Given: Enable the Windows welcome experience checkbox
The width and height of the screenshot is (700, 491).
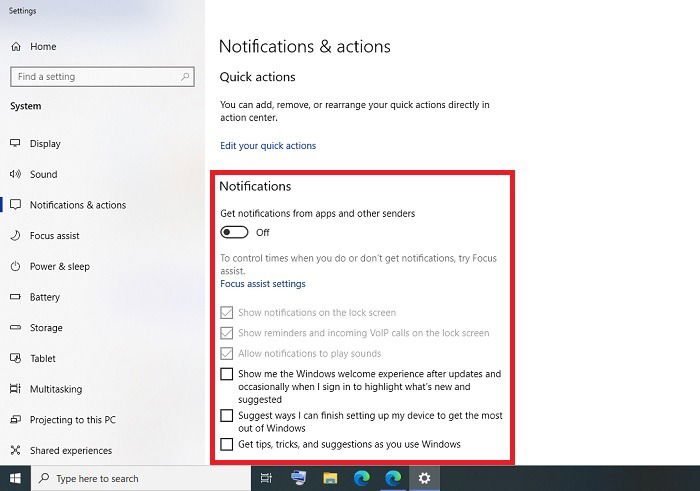Looking at the screenshot, I should click(x=227, y=374).
